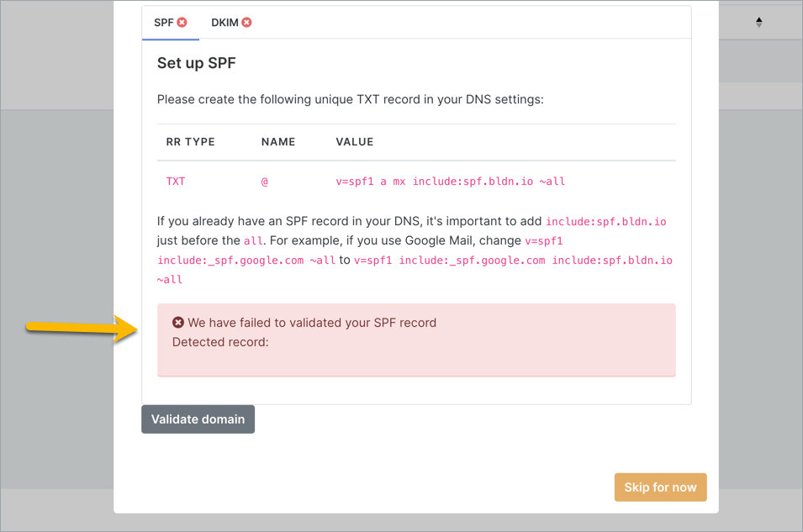Screen dimensions: 803x532
Task: Choose Skip for now
Action: pos(660,487)
